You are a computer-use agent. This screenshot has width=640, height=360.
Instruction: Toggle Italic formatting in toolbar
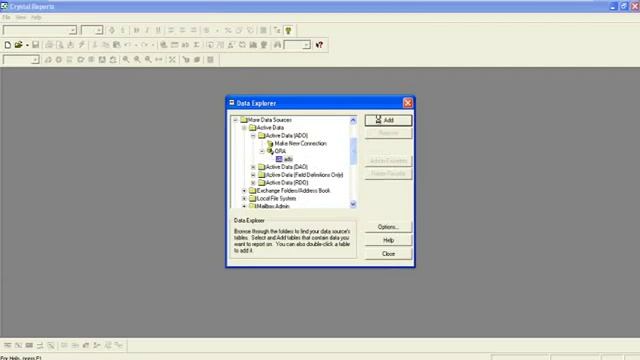tap(147, 30)
